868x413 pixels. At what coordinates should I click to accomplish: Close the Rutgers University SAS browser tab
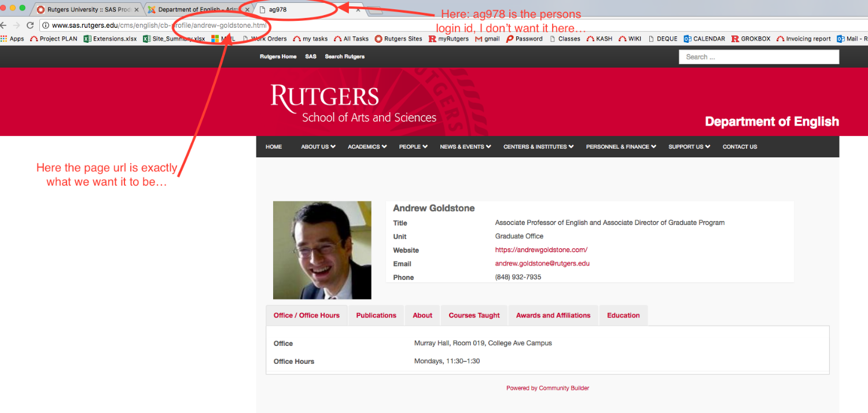tap(137, 10)
